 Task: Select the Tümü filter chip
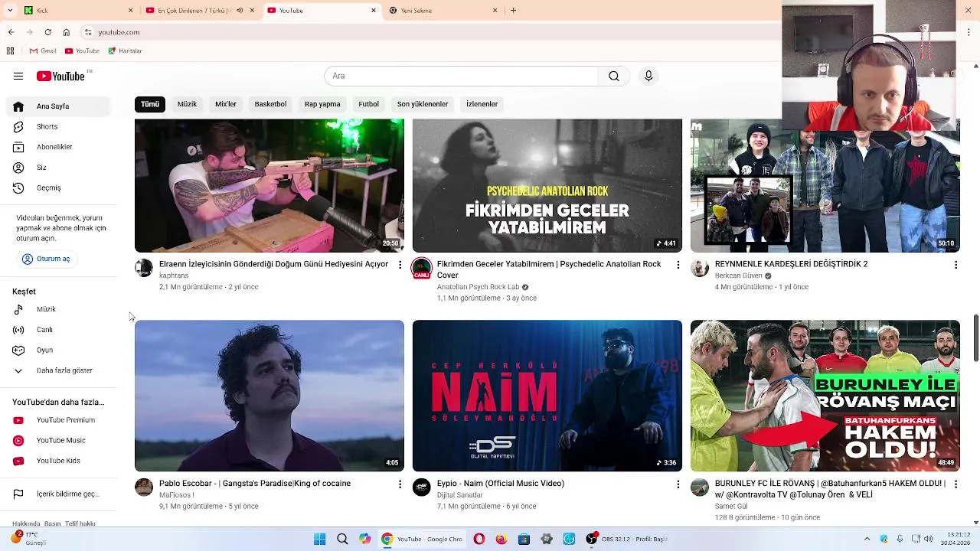tap(150, 104)
